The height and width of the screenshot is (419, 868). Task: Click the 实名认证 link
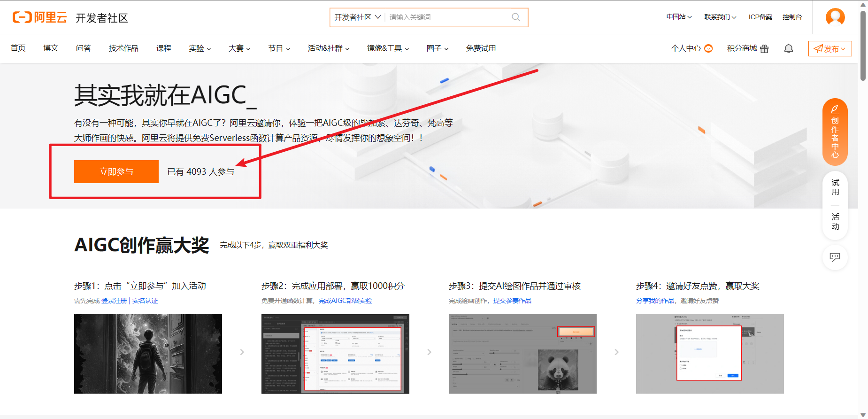click(145, 301)
